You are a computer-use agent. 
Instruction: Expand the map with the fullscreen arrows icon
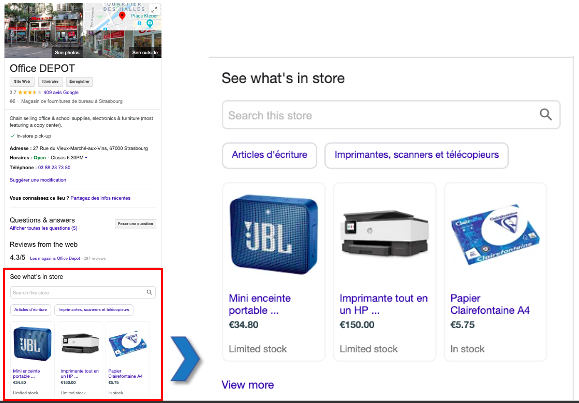coord(154,10)
